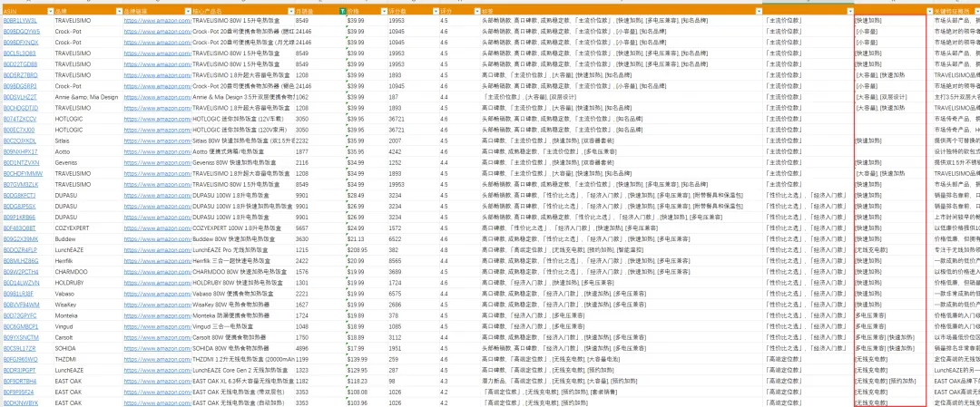Open the 价格 column filter dropdown
The width and height of the screenshot is (980, 407).
(x=384, y=12)
